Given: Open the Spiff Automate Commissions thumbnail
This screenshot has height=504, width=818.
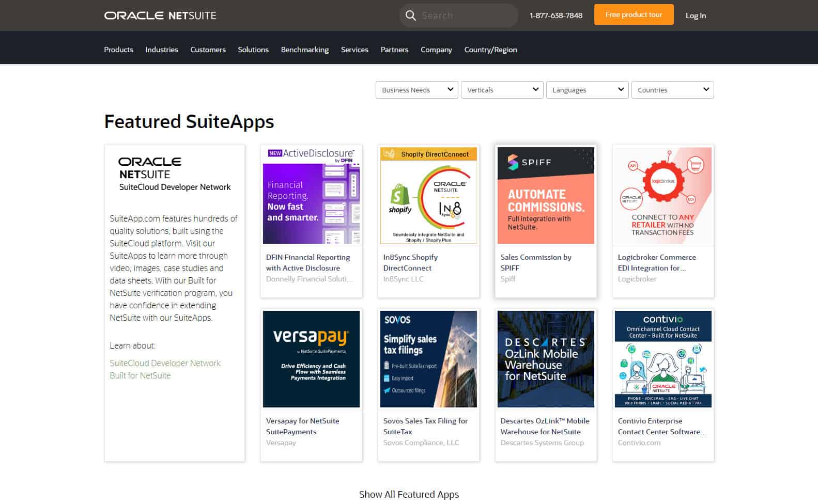Looking at the screenshot, I should (546, 195).
